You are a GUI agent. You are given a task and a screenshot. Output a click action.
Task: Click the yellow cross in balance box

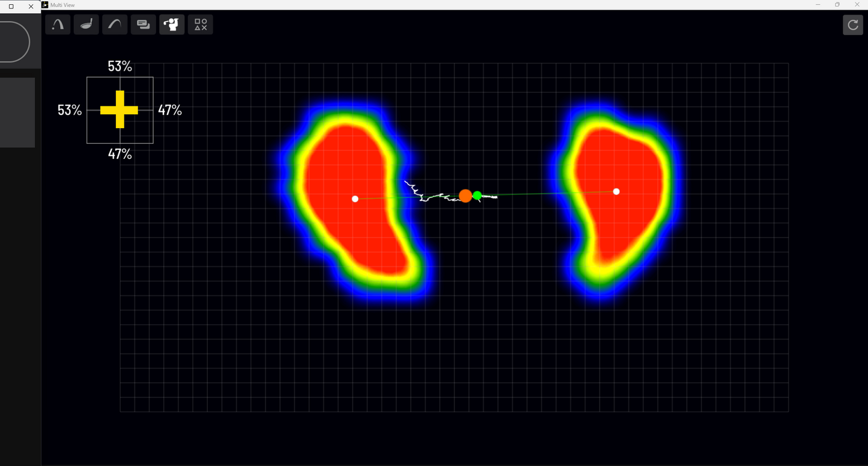pos(120,110)
